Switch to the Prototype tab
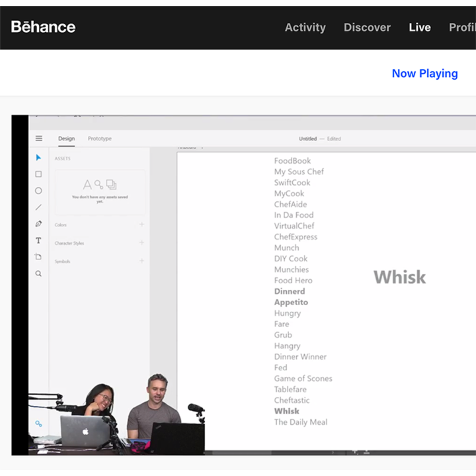Screen dimensions: 476x476 pos(100,138)
